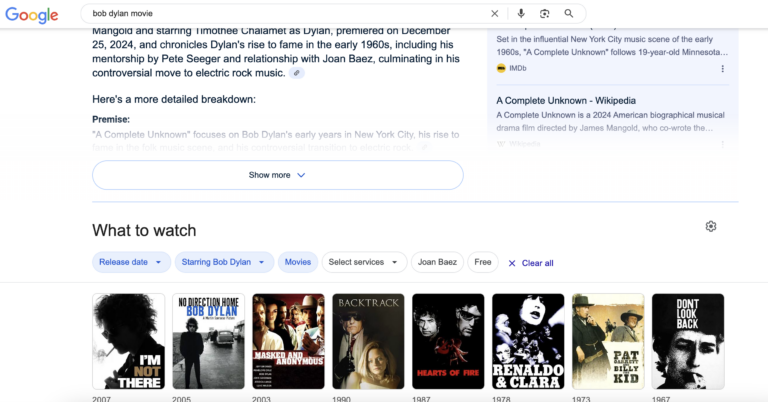Open the Release date filter dropdown
The width and height of the screenshot is (768, 402).
coord(131,262)
